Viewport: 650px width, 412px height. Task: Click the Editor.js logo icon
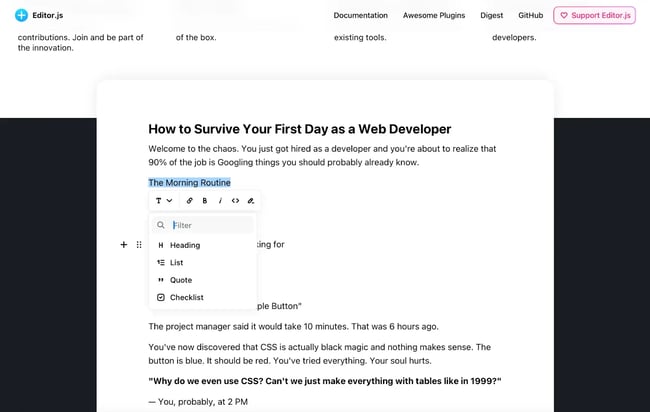point(21,15)
